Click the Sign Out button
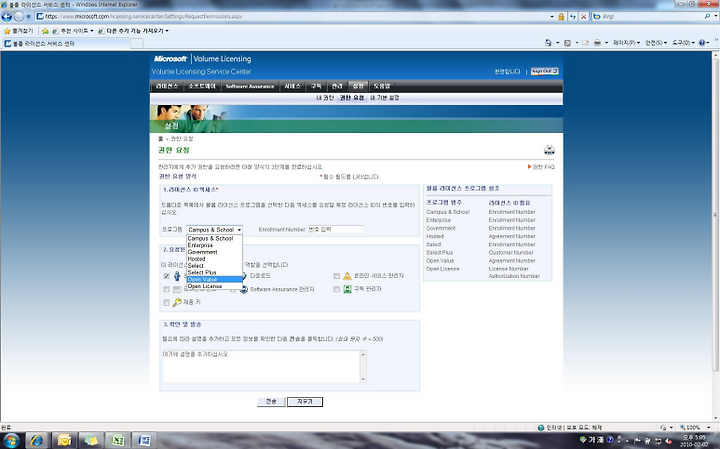This screenshot has height=449, width=720. 545,72
